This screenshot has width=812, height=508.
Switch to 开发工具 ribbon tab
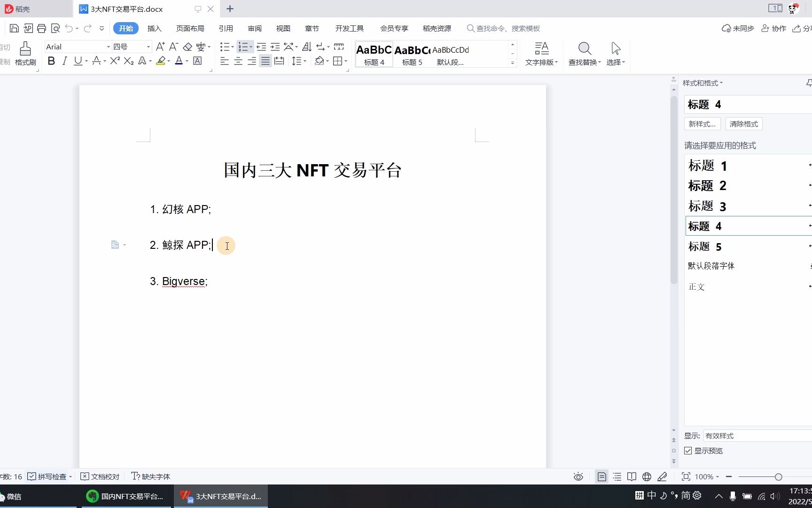point(349,28)
